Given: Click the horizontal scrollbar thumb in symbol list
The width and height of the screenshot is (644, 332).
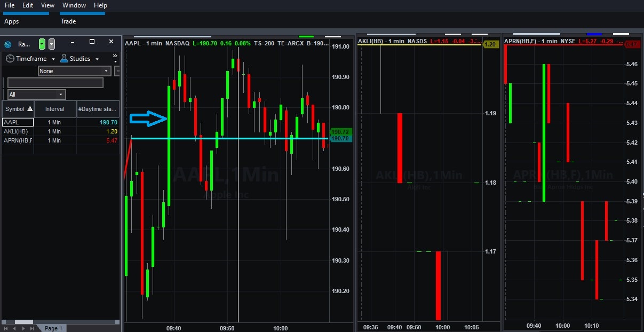Looking at the screenshot, I should pyautogui.click(x=24, y=322).
